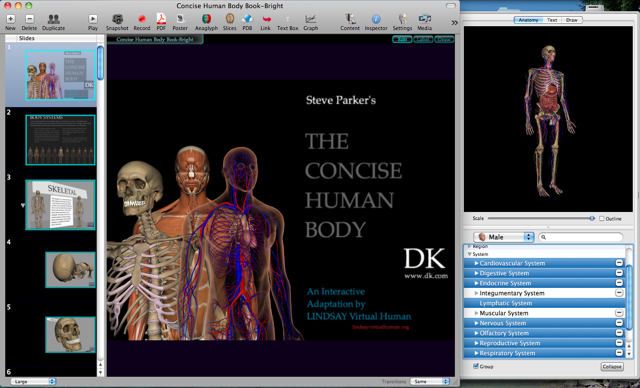Enable the Outline checkbox

coord(602,218)
